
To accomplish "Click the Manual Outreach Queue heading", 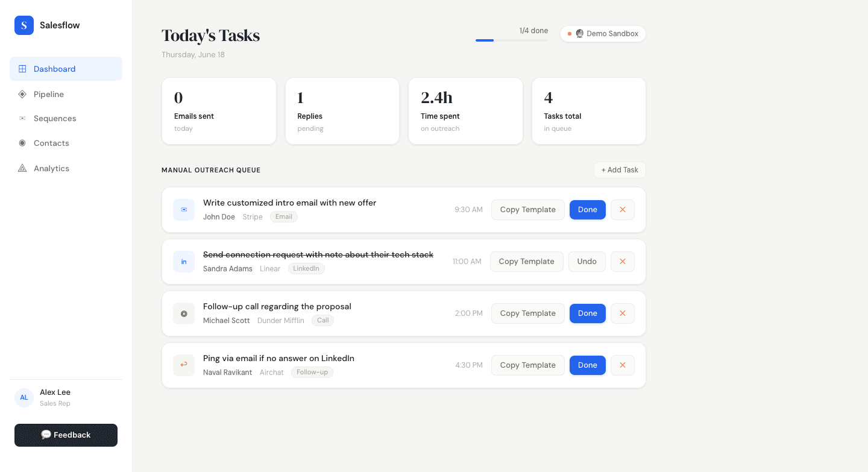I will tap(211, 171).
